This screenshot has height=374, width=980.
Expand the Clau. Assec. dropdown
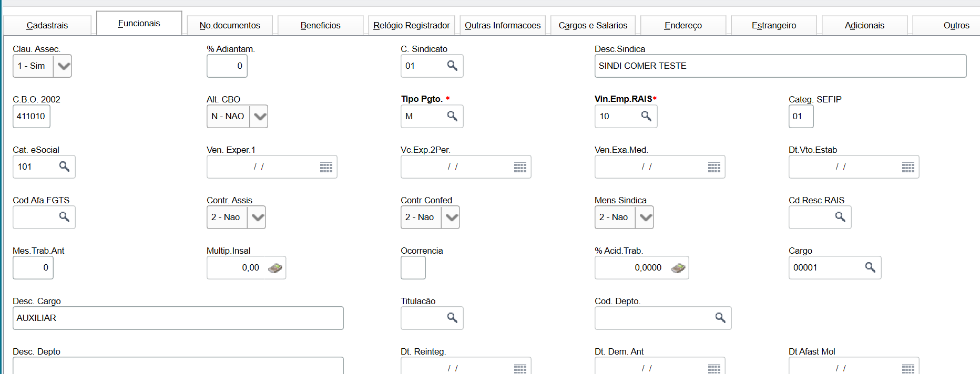pos(63,66)
